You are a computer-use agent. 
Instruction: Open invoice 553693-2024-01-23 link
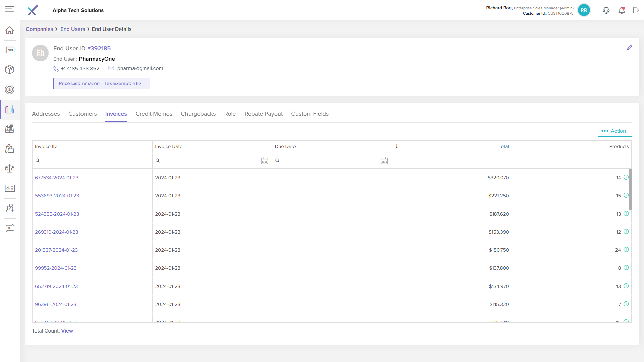click(x=57, y=196)
